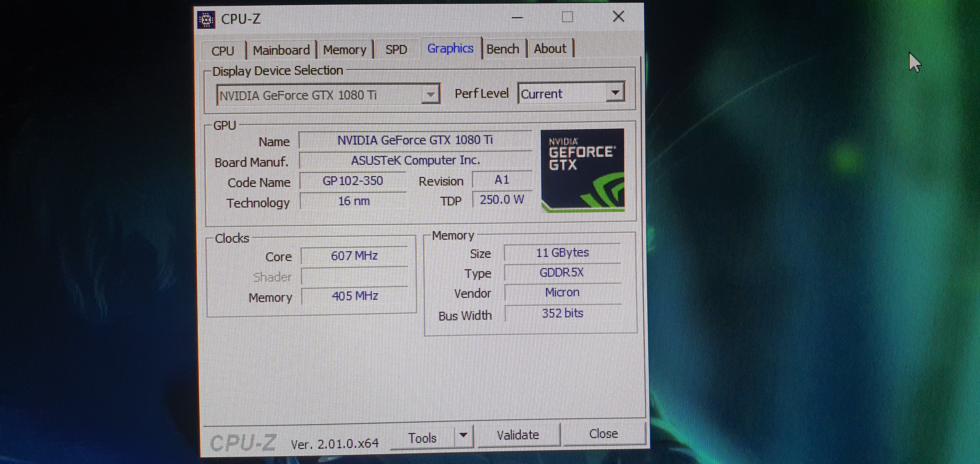Select the Memory tab
The height and width of the screenshot is (464, 980).
pos(345,50)
